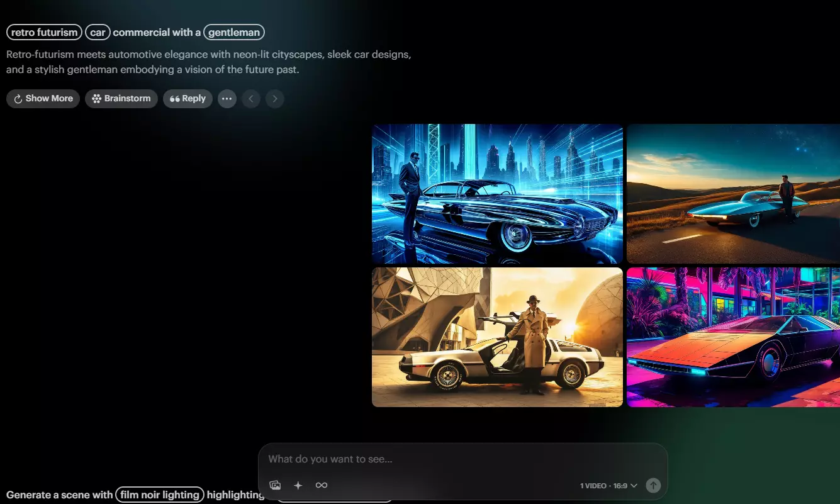This screenshot has width=840, height=504.
Task: Open the 1 VIDEO 16:9 dropdown
Action: click(608, 486)
